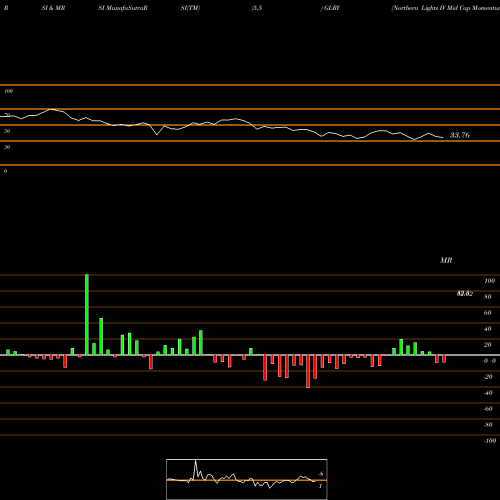The image size is (500, 500).
Task: Click the -100 label on MR axis
Action: point(490,441)
